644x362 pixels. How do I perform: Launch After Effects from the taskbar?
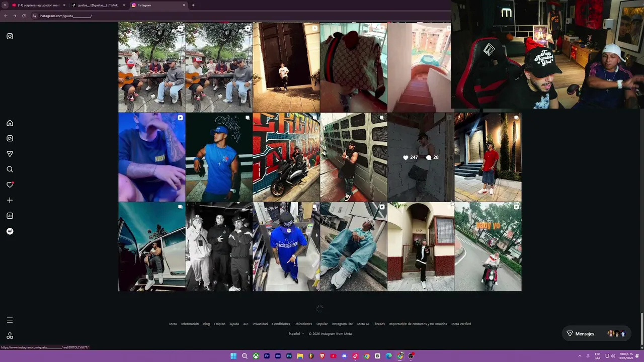click(278, 356)
